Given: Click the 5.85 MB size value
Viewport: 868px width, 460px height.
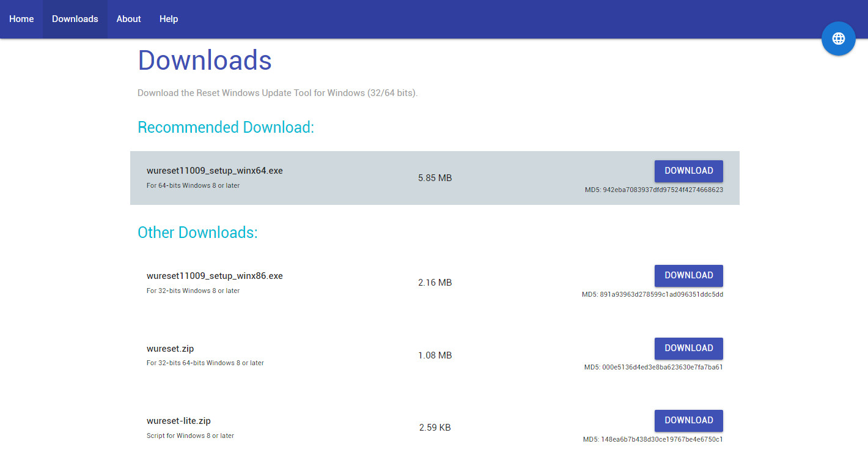Looking at the screenshot, I should pos(435,178).
